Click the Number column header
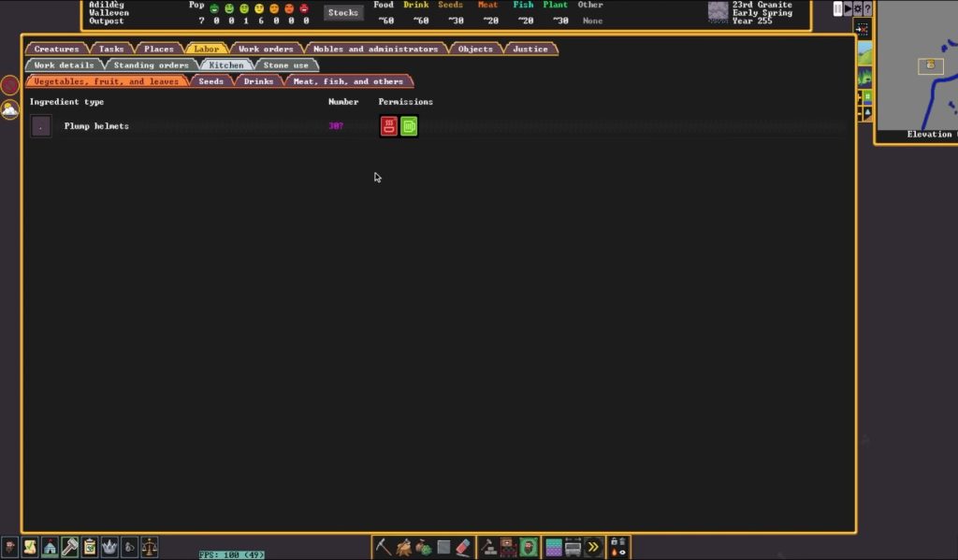958x560 pixels. [x=343, y=102]
